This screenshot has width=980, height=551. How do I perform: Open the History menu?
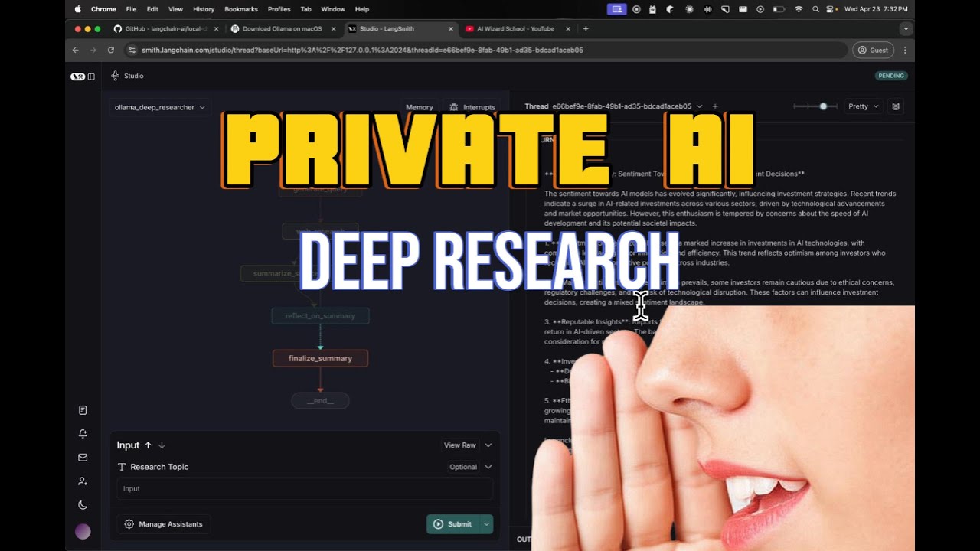204,9
